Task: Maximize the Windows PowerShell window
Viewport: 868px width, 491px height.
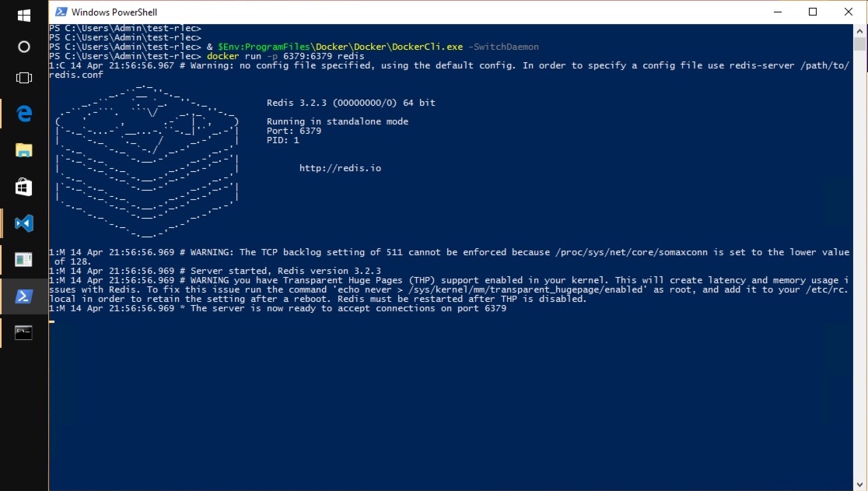Action: [x=813, y=12]
